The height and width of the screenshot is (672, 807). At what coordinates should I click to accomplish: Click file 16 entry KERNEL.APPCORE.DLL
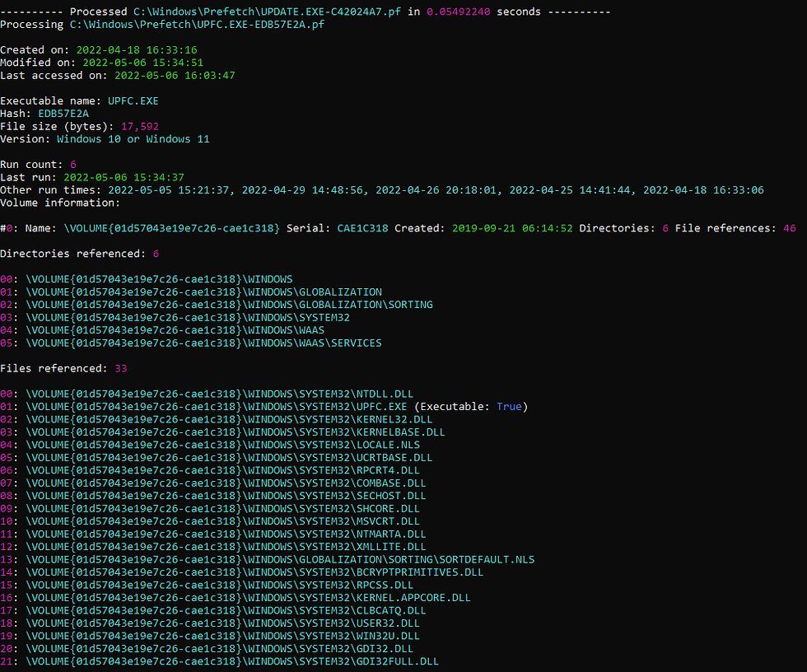coord(236,597)
